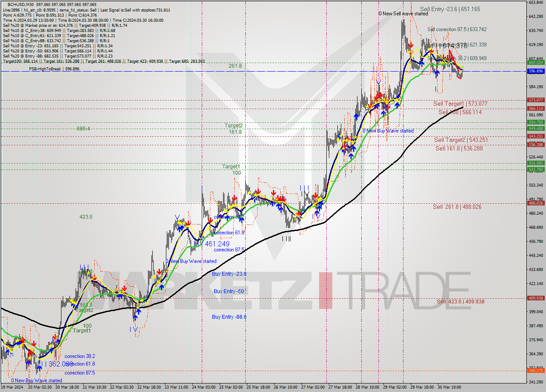Click the '29 Mar 18:00' time axis label

(422, 387)
